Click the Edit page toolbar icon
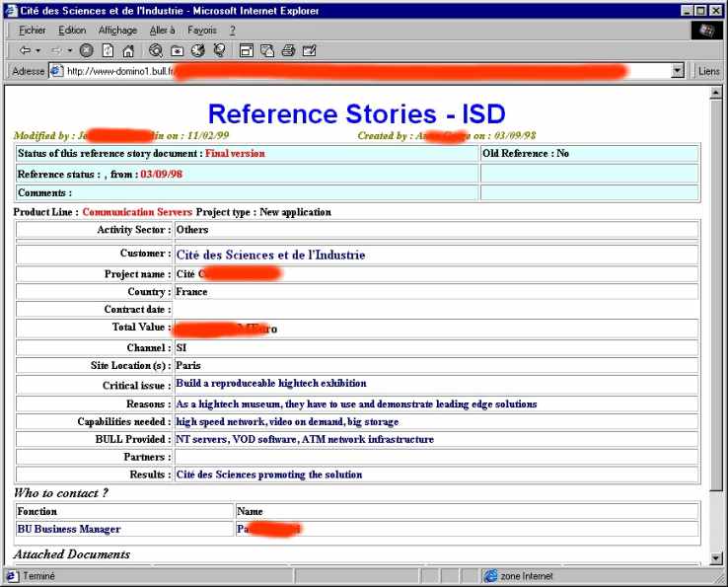 click(x=309, y=50)
